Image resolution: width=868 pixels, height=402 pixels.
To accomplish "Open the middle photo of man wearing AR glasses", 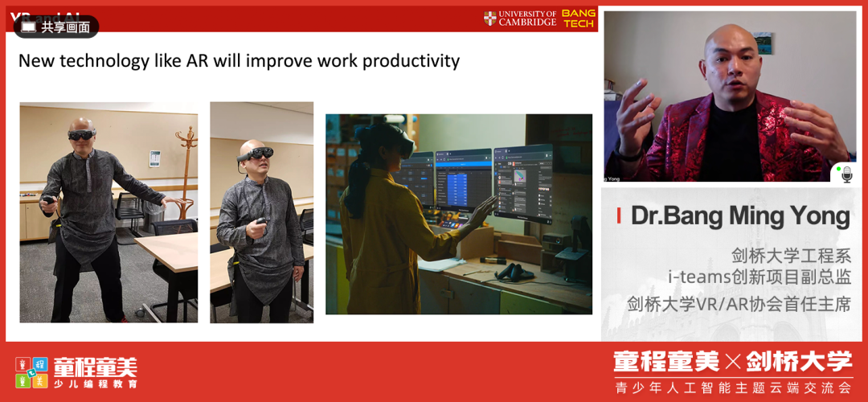I will [261, 212].
